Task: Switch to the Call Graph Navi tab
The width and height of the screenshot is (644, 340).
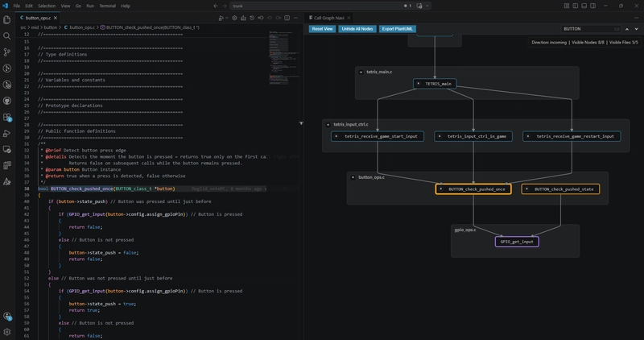Action: 329,18
